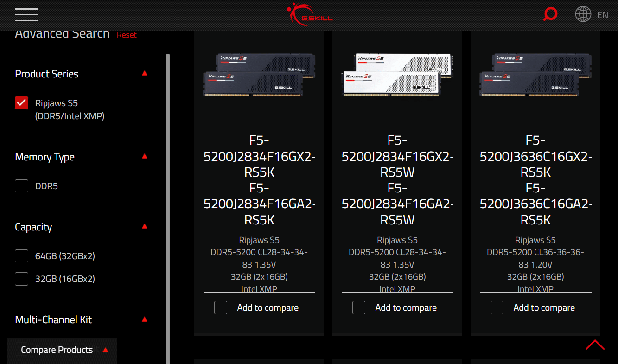Open the globe language selector
This screenshot has width=618, height=364.
583,14
